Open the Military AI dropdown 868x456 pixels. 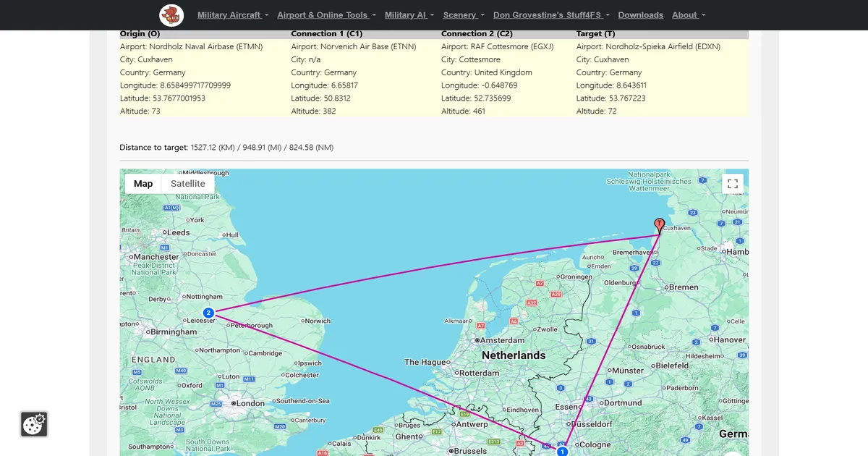(409, 15)
